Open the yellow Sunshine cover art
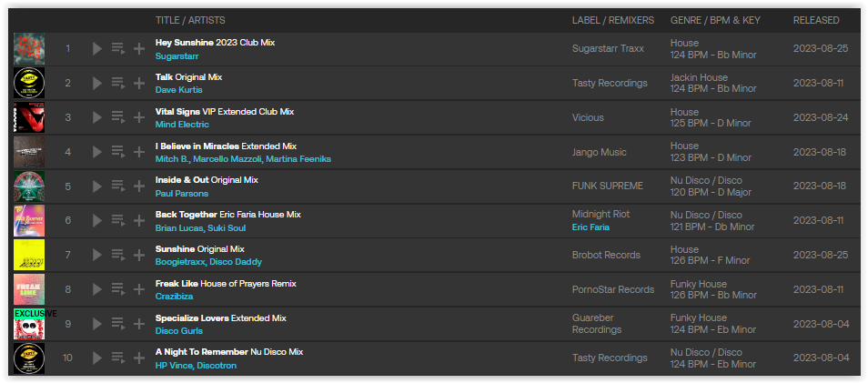This screenshot has height=383, width=868. (29, 255)
